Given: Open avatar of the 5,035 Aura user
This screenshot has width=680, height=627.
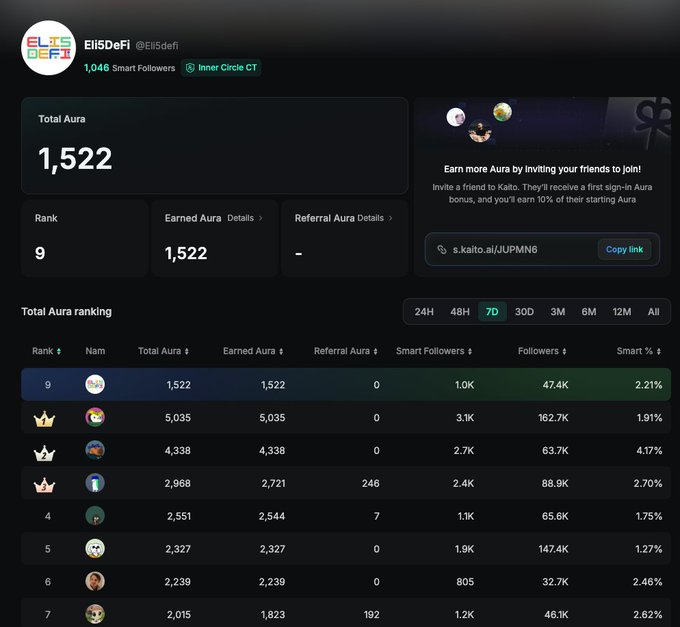Looking at the screenshot, I should [x=95, y=417].
